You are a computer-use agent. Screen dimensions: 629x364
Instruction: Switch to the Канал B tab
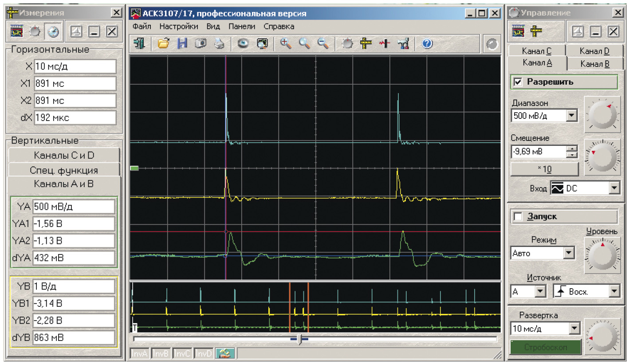(595, 64)
